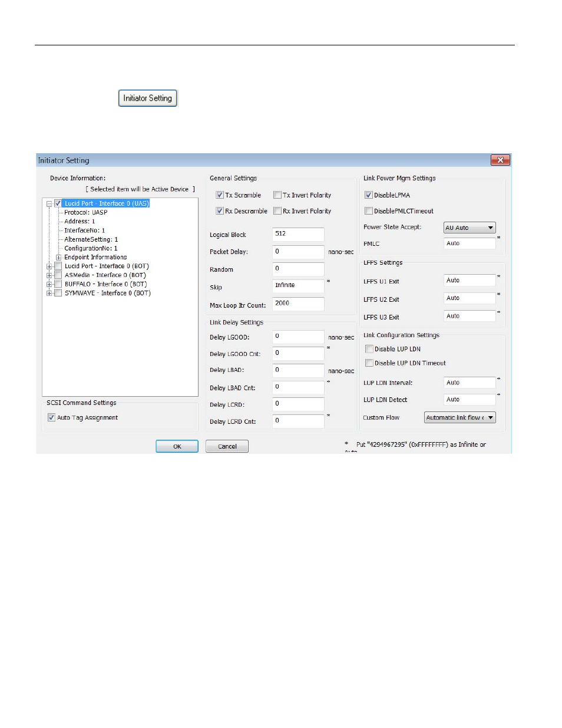Screen dimensions: 562x728
Task: Click the LFPS U3 Exit field
Action: coord(470,317)
